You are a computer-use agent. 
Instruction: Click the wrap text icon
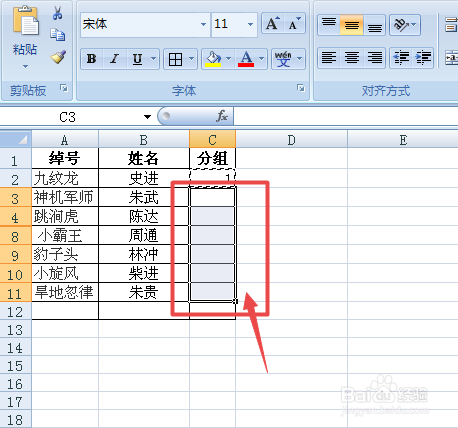(451, 25)
